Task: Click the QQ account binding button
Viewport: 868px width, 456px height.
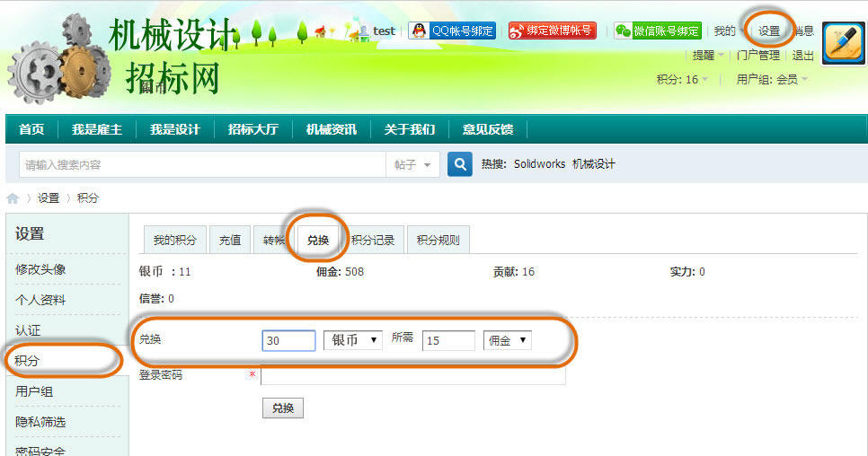Action: (x=452, y=31)
